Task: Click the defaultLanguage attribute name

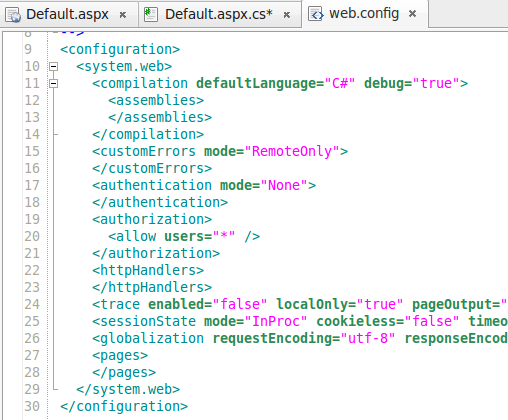Action: tap(256, 83)
